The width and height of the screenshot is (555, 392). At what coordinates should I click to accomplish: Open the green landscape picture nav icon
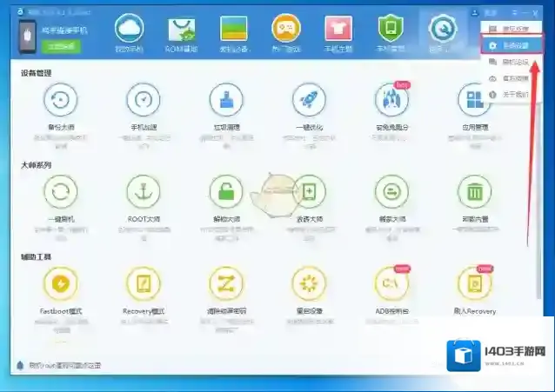point(234,29)
